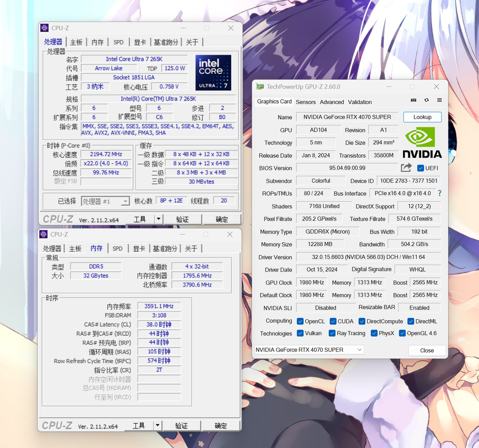Click the Close button in GPU-Z
Screen dimensions: 479x448
coord(427,350)
